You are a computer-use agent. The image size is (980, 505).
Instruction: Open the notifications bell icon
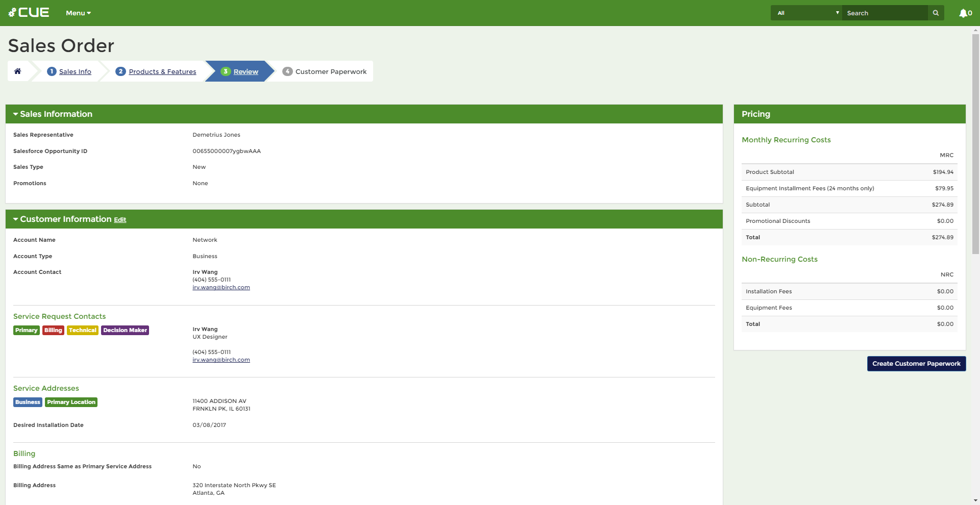pyautogui.click(x=963, y=13)
